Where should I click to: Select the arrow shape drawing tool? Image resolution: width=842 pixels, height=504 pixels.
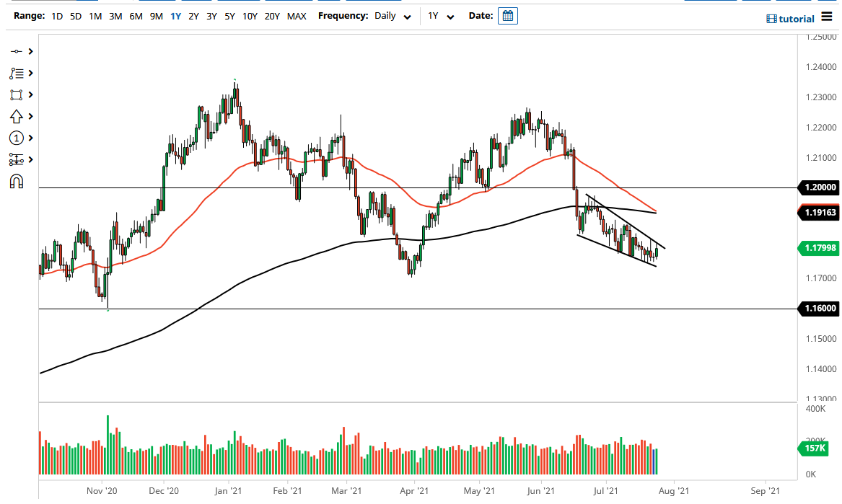coord(16,116)
